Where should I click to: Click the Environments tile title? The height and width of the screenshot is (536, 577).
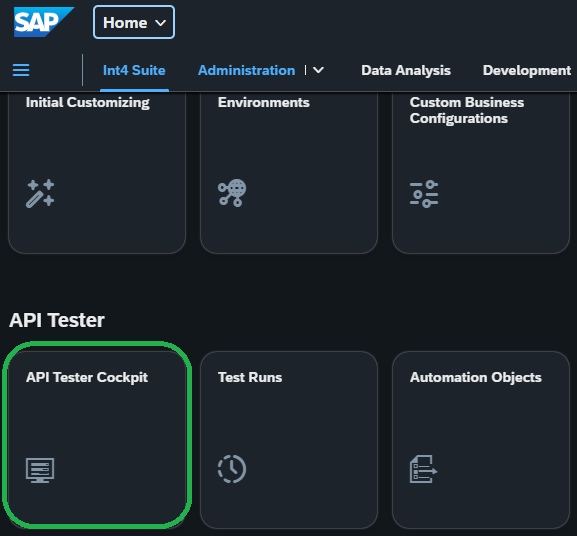263,102
